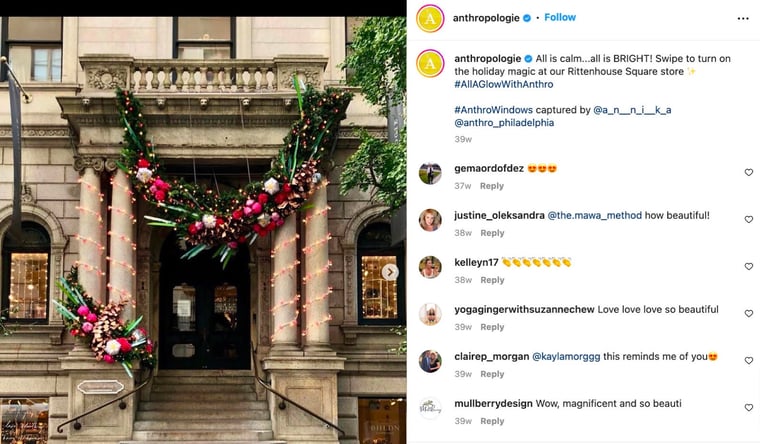Viewport: 760px width, 444px height.
Task: Open mullberrydesign's profile picture
Action: point(430,409)
